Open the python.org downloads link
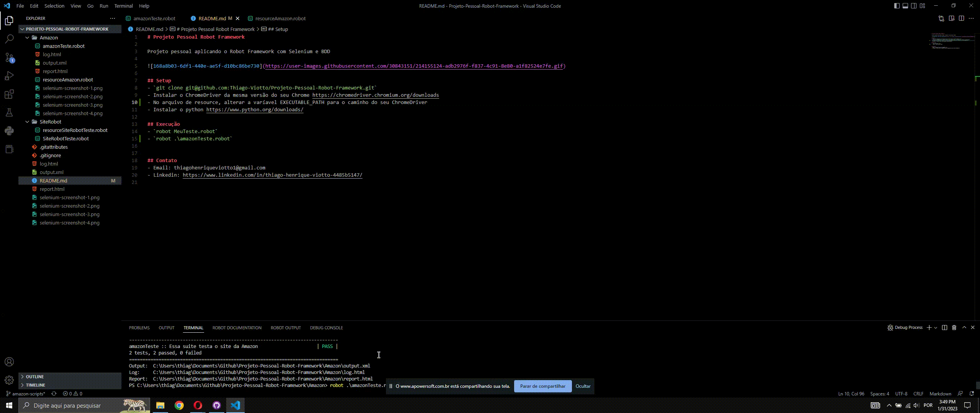Screen dimensions: 980x413 [x=254, y=109]
